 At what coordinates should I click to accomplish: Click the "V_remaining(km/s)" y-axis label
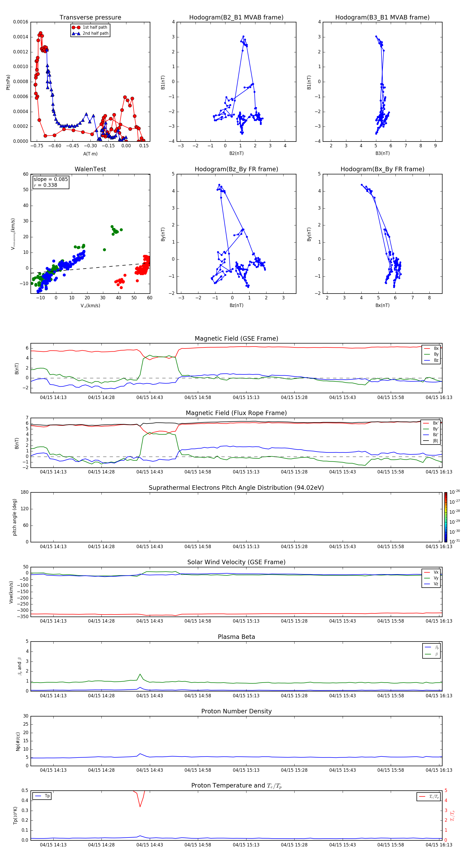13,234
